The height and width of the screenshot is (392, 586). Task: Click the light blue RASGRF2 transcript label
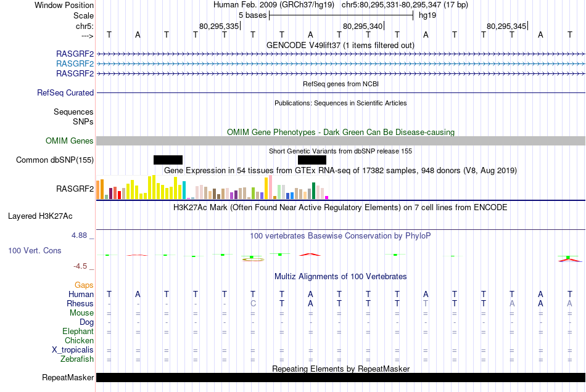click(75, 64)
